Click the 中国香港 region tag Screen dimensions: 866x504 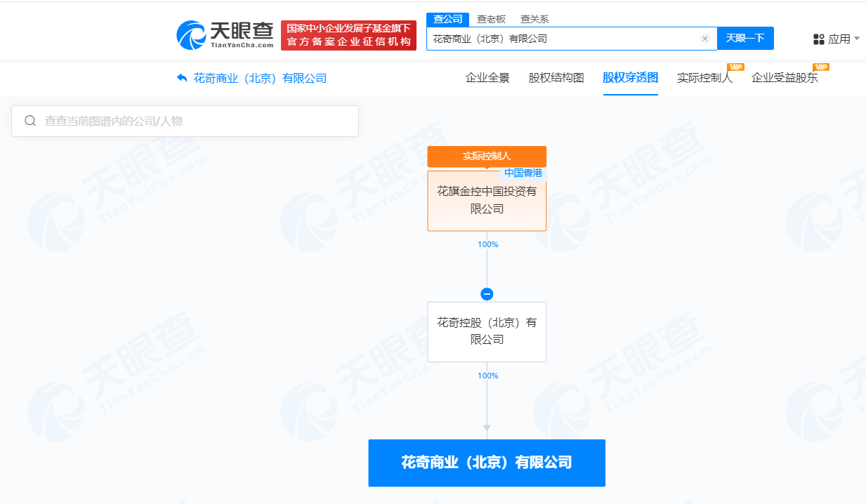(523, 173)
